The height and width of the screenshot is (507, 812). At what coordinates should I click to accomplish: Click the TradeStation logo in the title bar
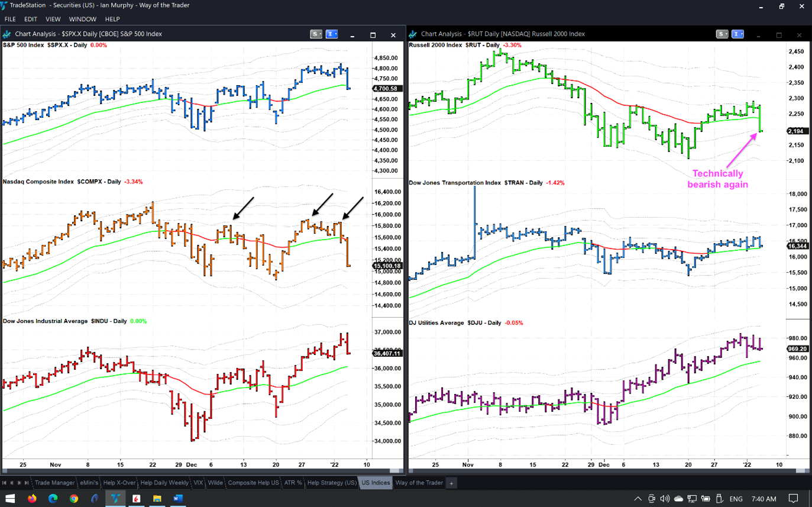click(5, 5)
